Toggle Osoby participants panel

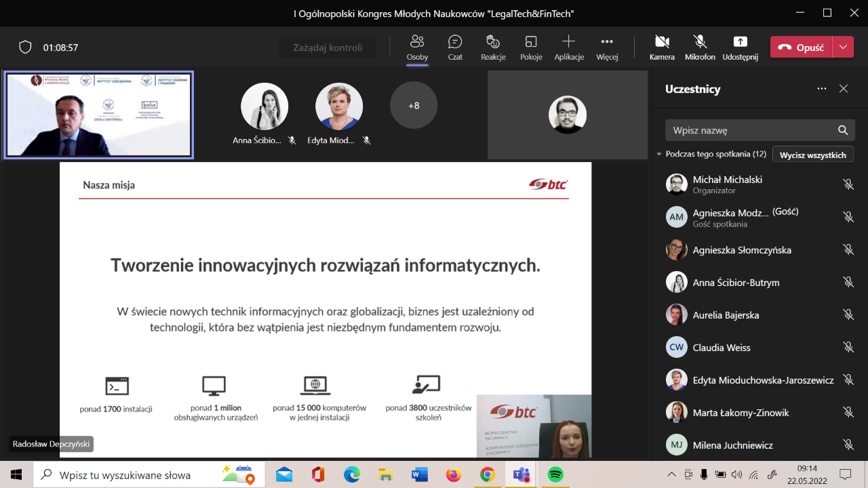417,47
